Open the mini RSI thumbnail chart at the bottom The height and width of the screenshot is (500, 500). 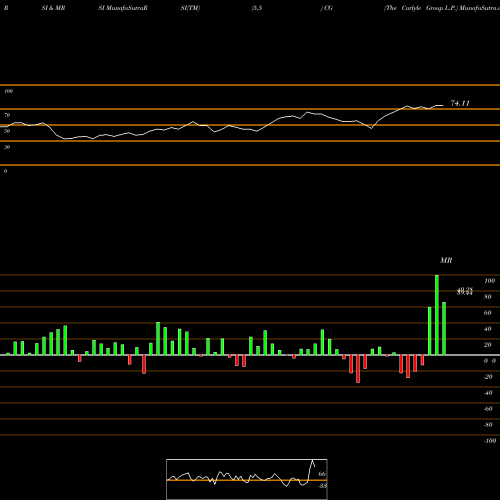coord(247,479)
